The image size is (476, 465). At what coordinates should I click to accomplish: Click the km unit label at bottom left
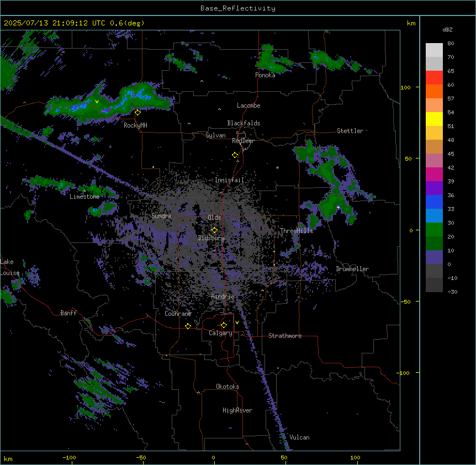click(8, 458)
